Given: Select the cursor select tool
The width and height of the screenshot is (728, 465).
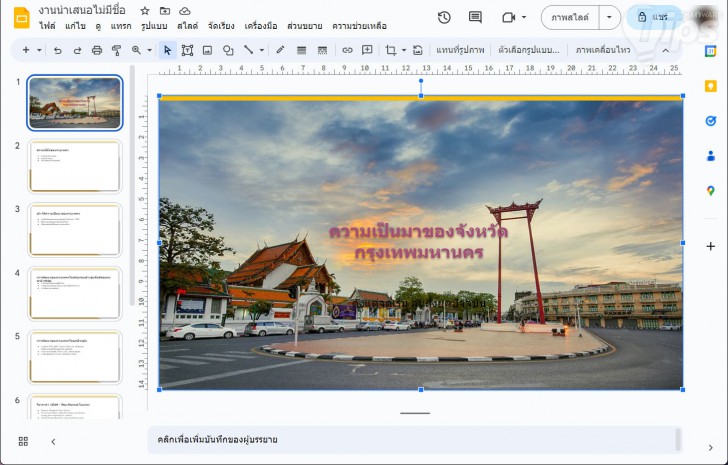Looking at the screenshot, I should [168, 50].
